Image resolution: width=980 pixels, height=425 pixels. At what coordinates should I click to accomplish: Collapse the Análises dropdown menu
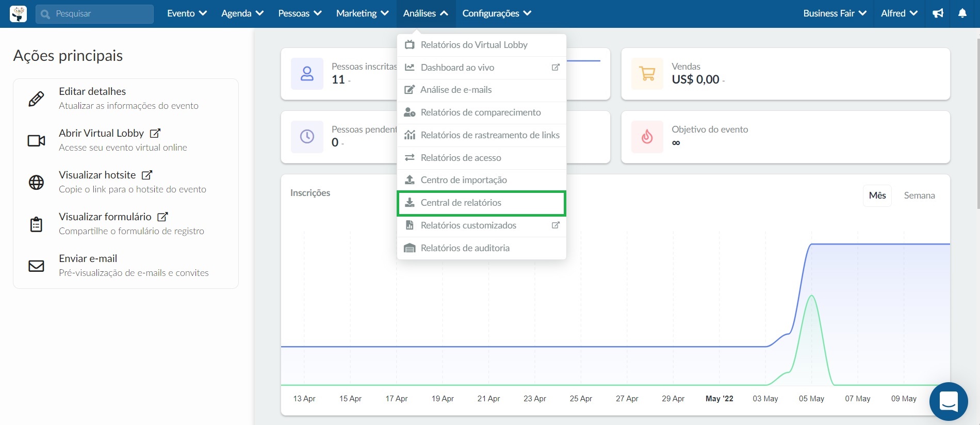pos(426,13)
